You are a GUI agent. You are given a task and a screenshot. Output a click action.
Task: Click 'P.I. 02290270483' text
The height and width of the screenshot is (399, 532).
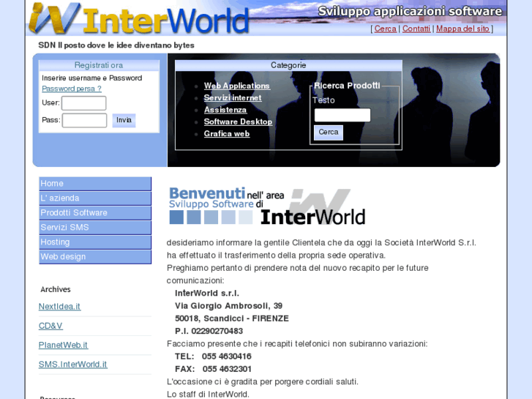209,331
